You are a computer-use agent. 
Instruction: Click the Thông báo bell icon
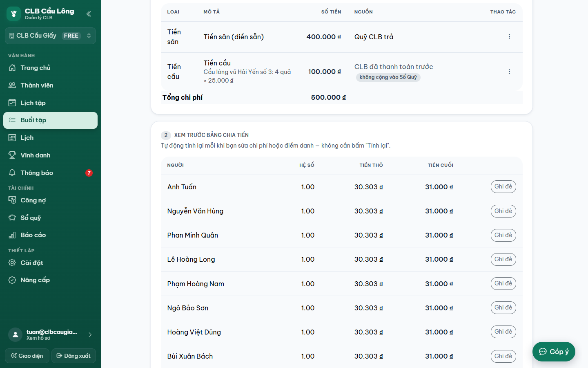[12, 173]
